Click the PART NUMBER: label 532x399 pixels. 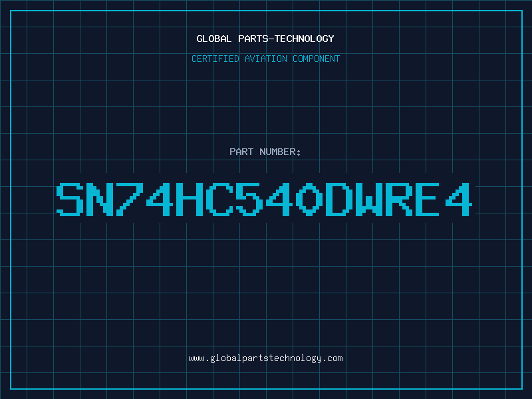point(265,152)
